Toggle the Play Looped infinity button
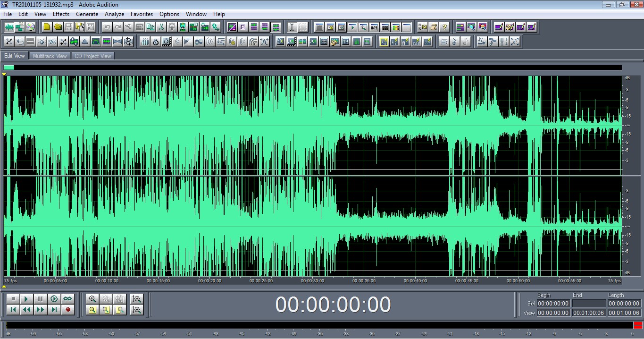This screenshot has width=644, height=339. tap(68, 299)
